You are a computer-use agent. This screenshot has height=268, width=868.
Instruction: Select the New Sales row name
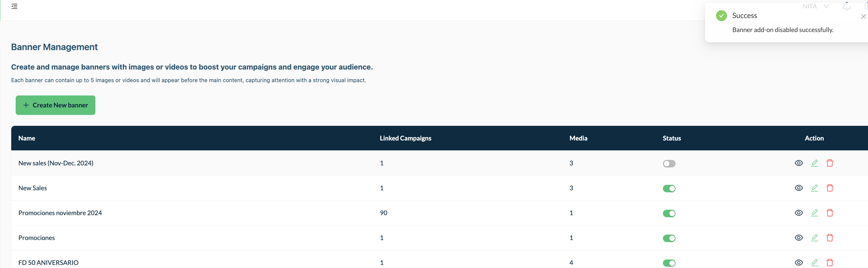click(x=33, y=188)
